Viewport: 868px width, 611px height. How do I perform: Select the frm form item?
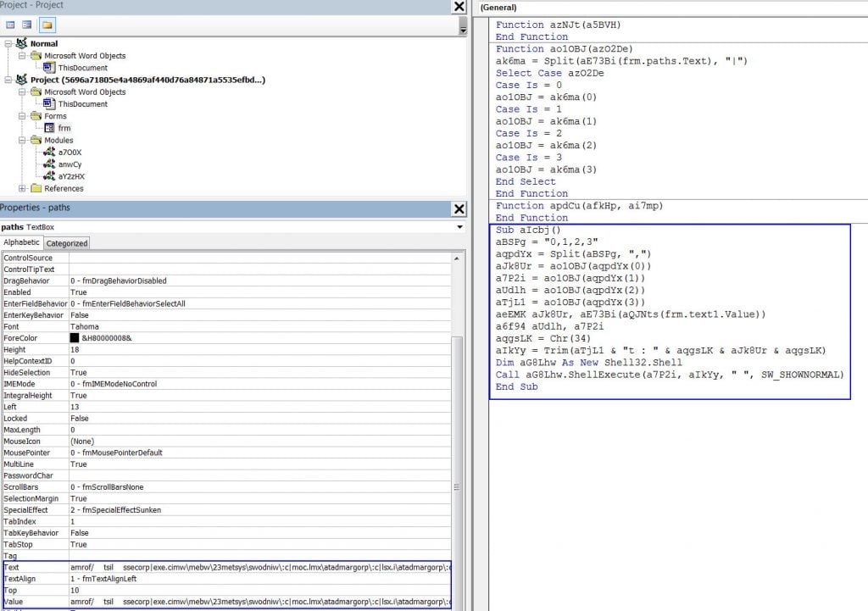(x=64, y=129)
